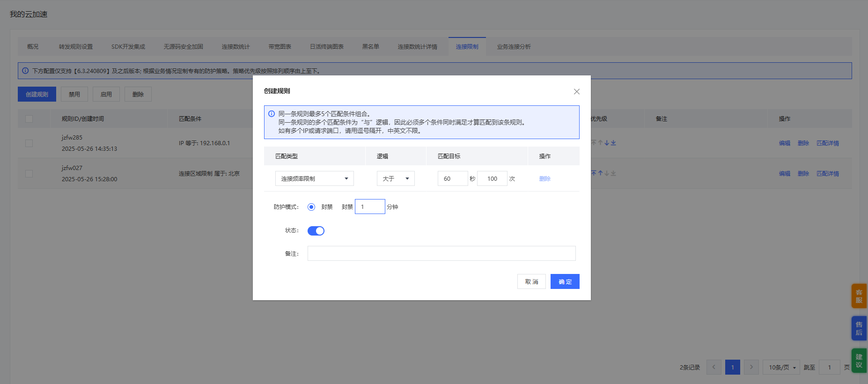Open the 无源码安全加固 tab

[183, 47]
